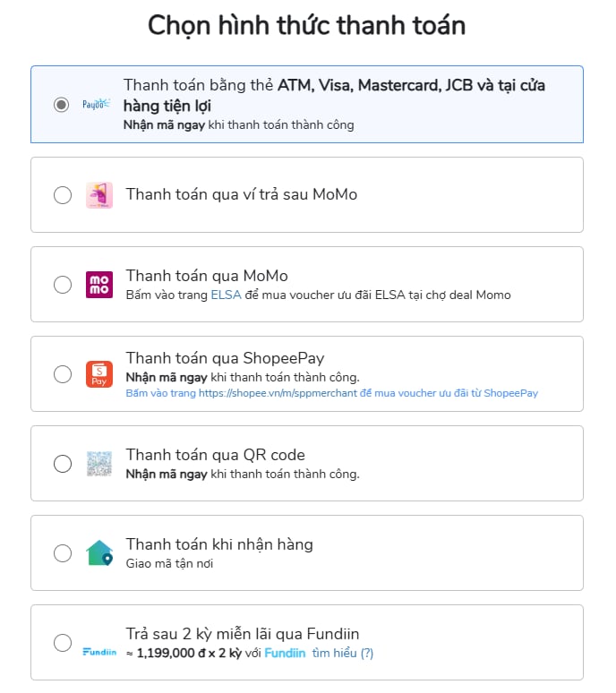
Task: Open the ELSA link in MoMo option
Action: click(226, 295)
